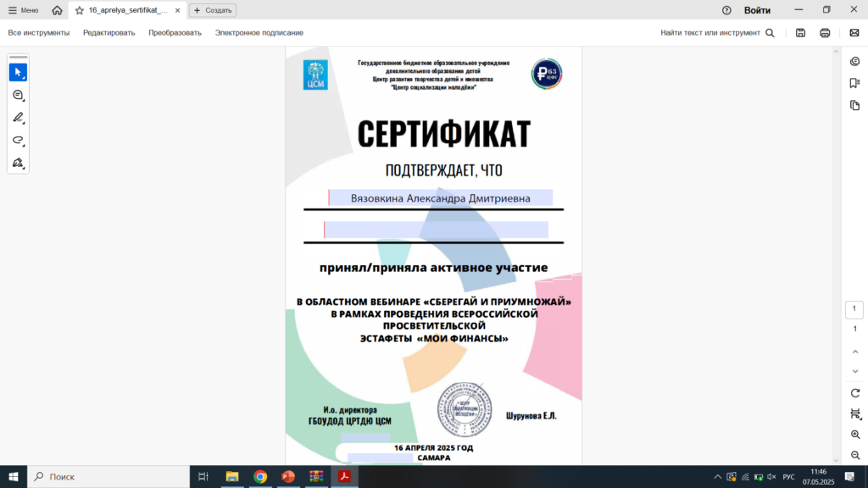Send the file by email envelope icon
This screenshot has height=488, width=868.
(x=854, y=33)
